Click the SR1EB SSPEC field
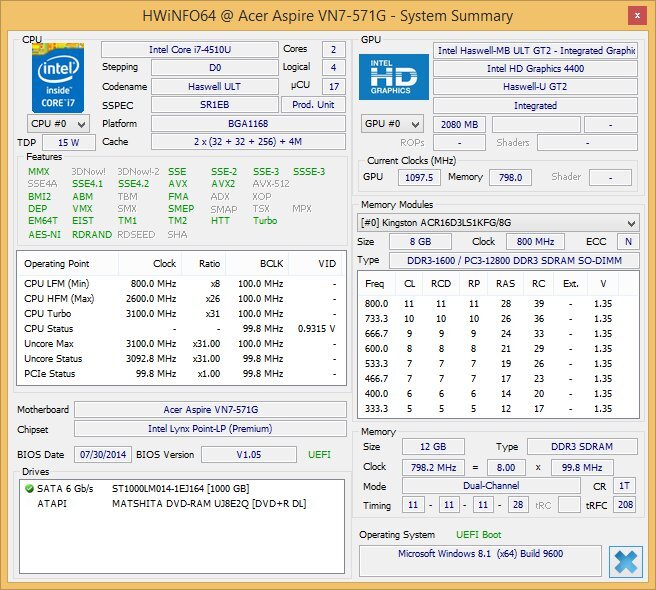The image size is (656, 590). click(x=215, y=105)
